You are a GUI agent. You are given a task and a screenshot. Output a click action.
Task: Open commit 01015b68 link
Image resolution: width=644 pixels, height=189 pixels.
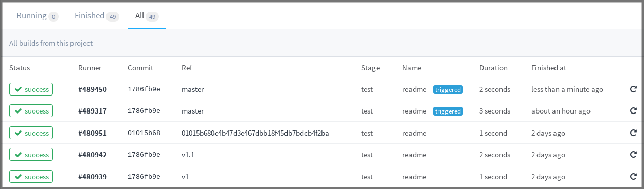144,133
